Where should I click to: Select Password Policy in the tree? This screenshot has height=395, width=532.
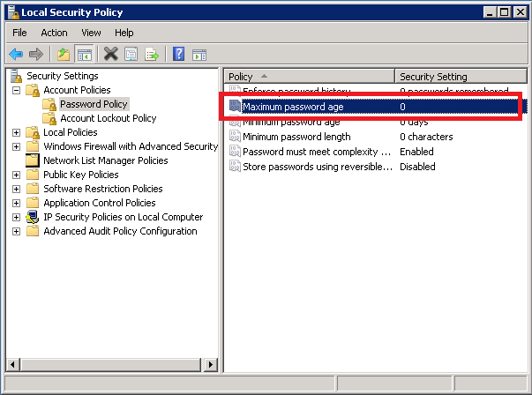(x=94, y=104)
